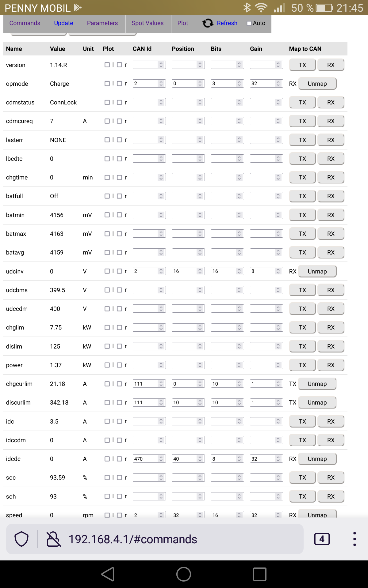Tap the browser address bar URL
Image resolution: width=368 pixels, height=588 pixels.
click(133, 539)
